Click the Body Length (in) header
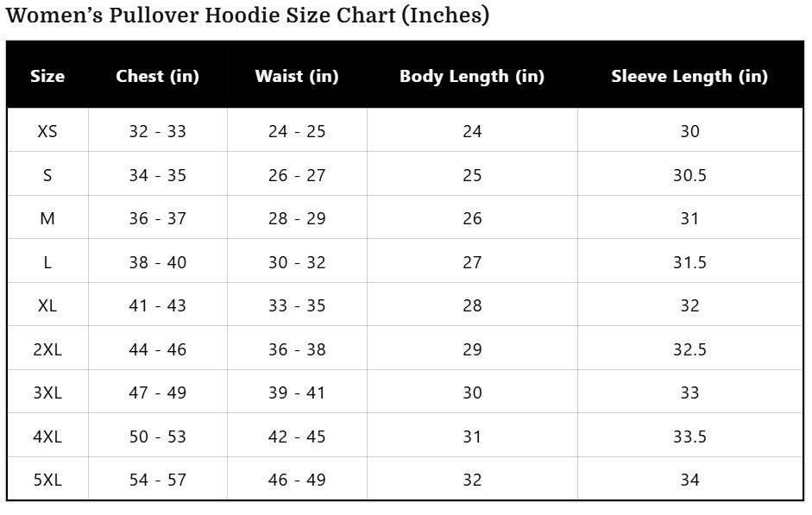The height and width of the screenshot is (515, 812). pyautogui.click(x=472, y=76)
